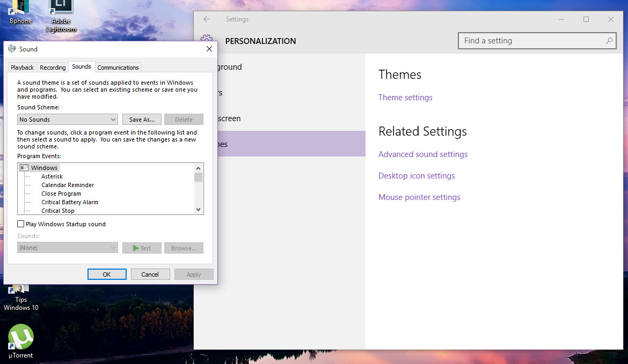
Task: Click inside the Find a setting field
Action: click(x=526, y=40)
